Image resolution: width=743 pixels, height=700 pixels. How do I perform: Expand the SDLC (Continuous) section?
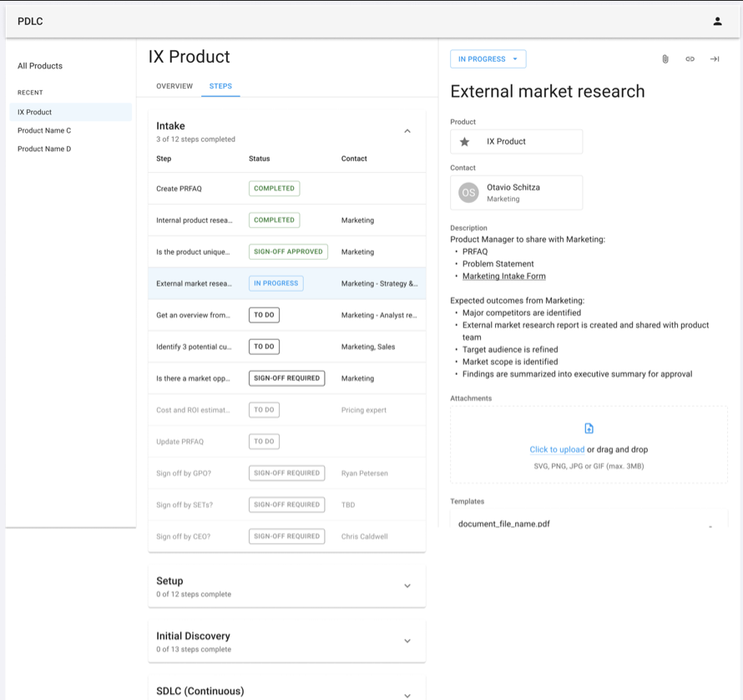407,695
